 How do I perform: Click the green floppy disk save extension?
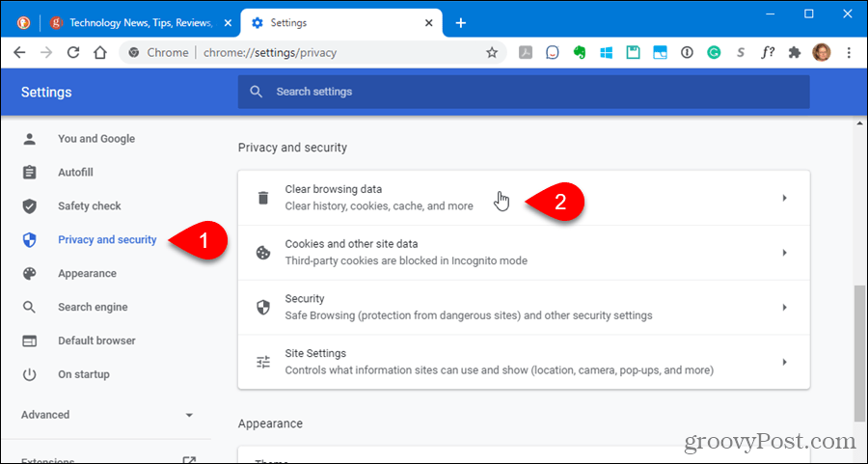point(633,53)
